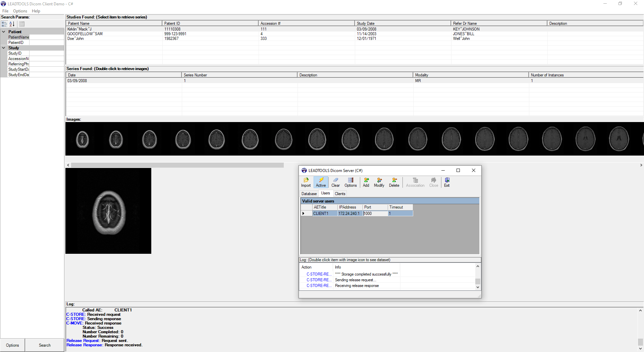The height and width of the screenshot is (352, 644).
Task: Click the Modify user icon
Action: pos(379,182)
